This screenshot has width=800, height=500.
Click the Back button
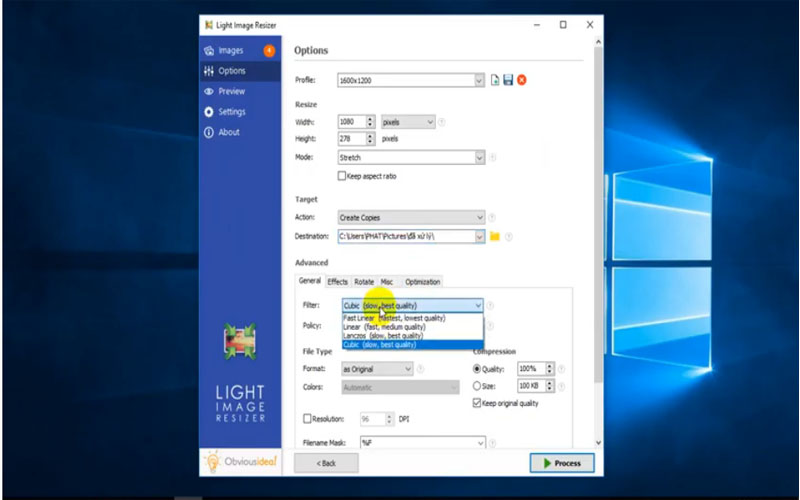pos(326,463)
